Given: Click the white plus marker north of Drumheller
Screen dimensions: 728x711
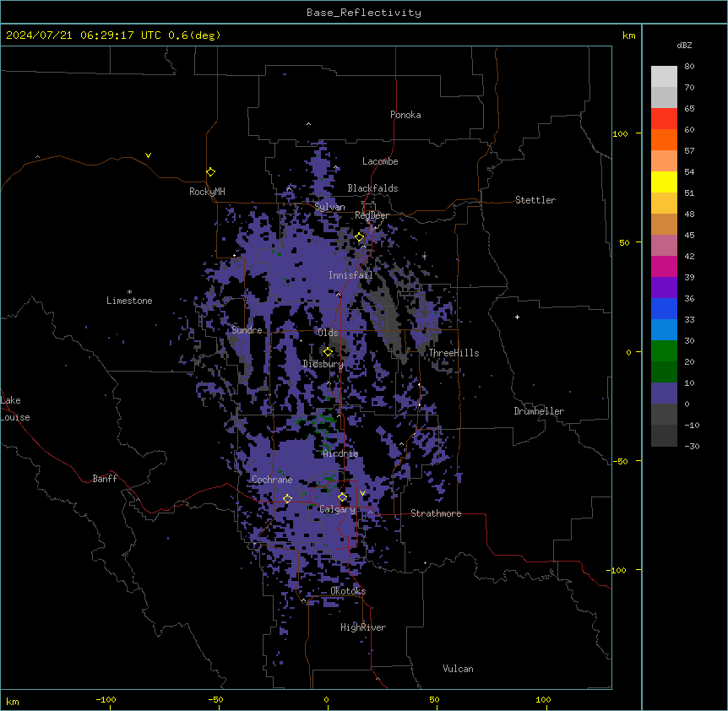Looking at the screenshot, I should pos(517,317).
